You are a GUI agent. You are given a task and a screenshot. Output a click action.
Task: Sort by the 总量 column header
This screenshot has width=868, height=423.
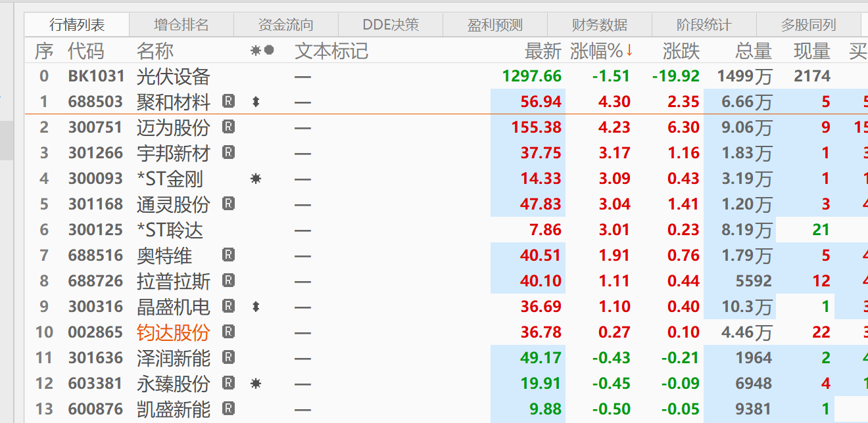[x=753, y=51]
